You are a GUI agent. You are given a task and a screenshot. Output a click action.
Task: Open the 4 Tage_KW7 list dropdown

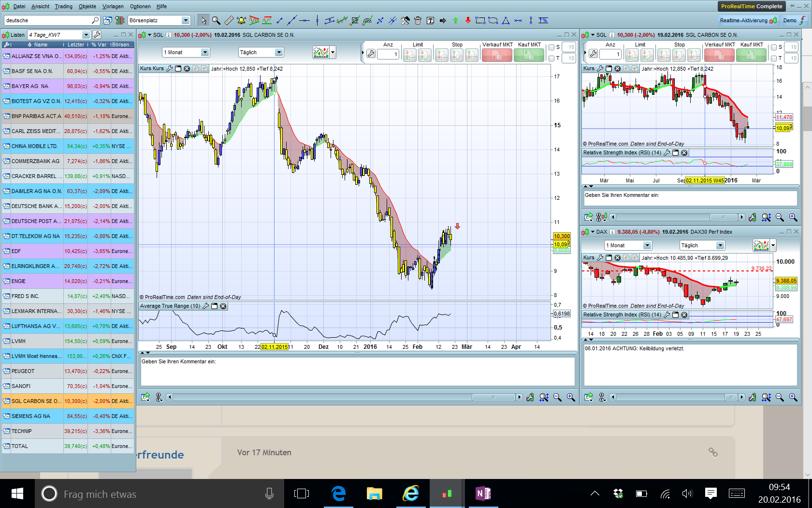[x=86, y=35]
